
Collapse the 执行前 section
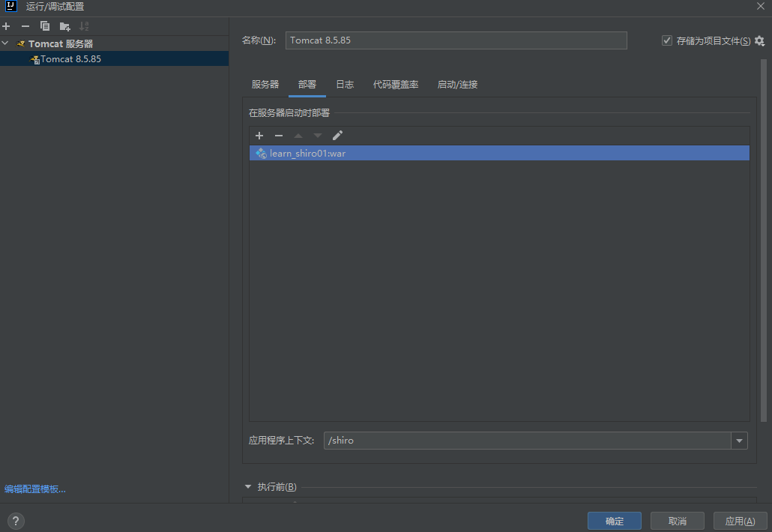[247, 487]
